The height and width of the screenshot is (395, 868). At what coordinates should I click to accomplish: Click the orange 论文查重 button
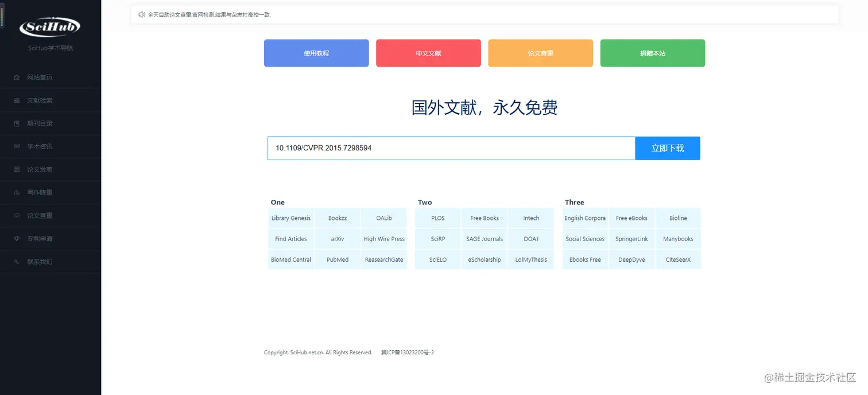tap(541, 53)
